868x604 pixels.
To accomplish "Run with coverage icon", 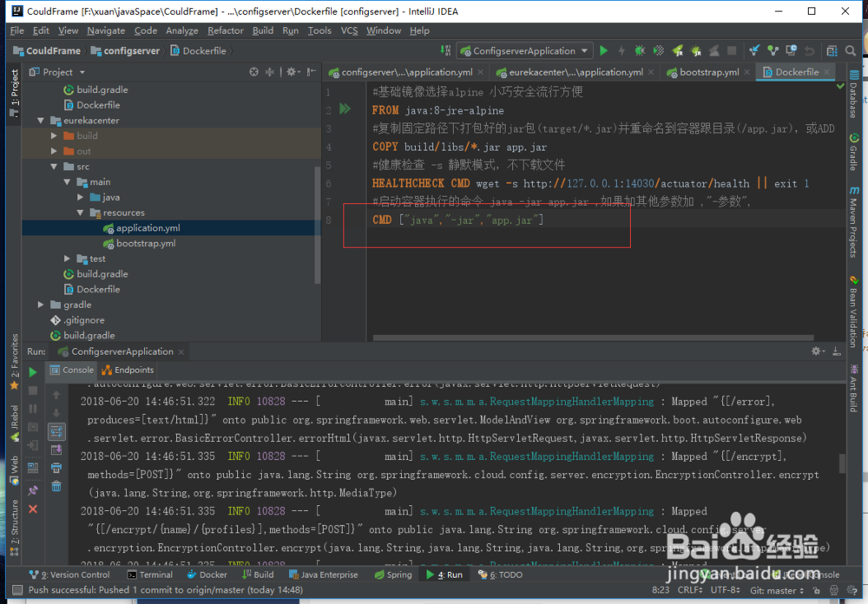I will (x=657, y=50).
